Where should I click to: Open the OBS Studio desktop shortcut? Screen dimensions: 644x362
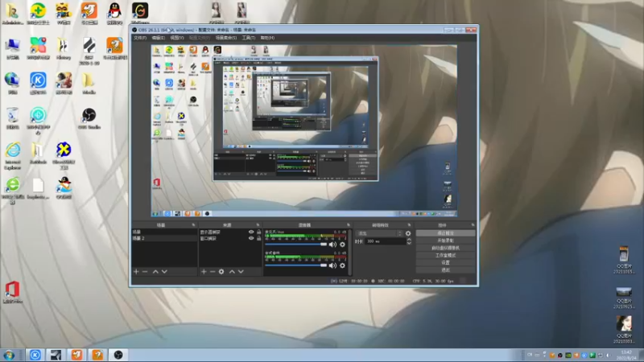89,118
